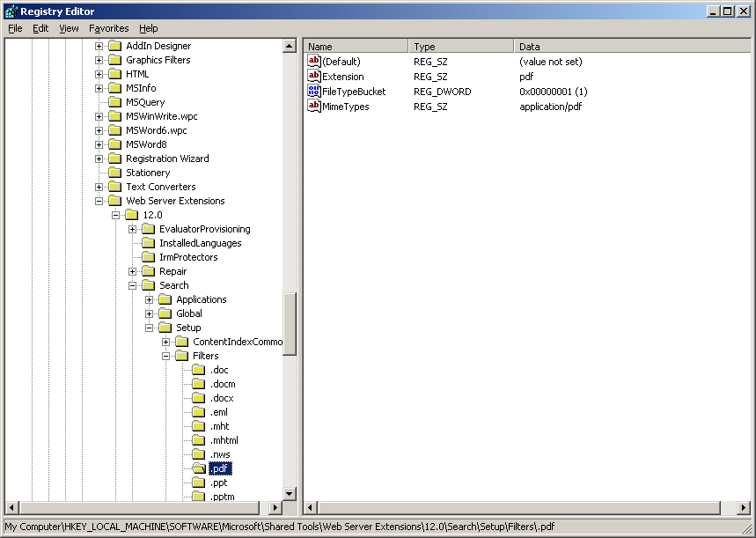Click the 'application/pdf' data value

click(x=551, y=107)
